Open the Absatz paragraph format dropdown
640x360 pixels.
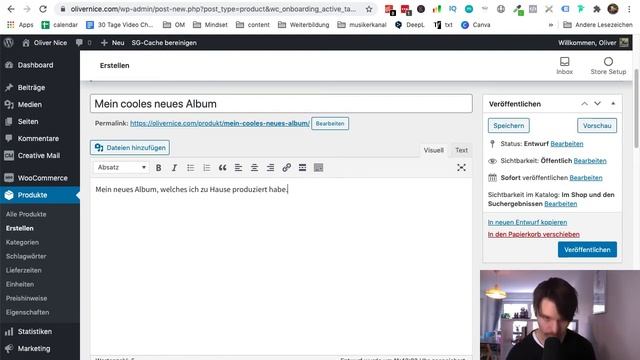pos(121,167)
